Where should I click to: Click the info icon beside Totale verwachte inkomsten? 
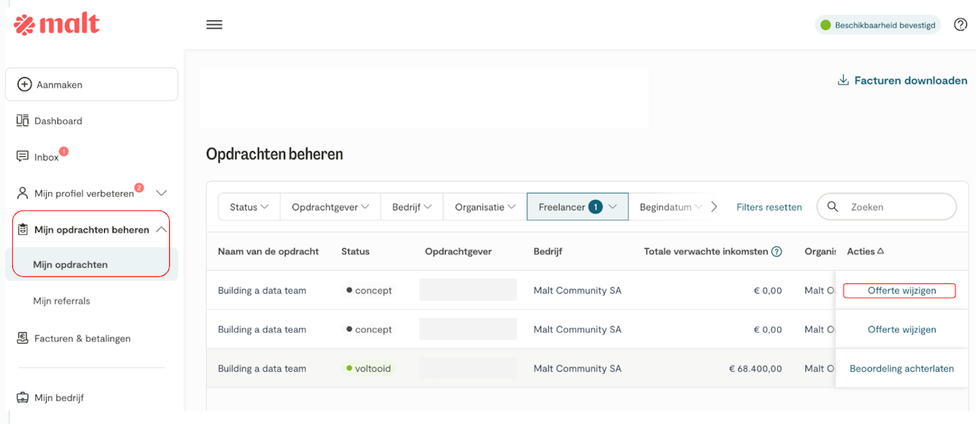(776, 252)
